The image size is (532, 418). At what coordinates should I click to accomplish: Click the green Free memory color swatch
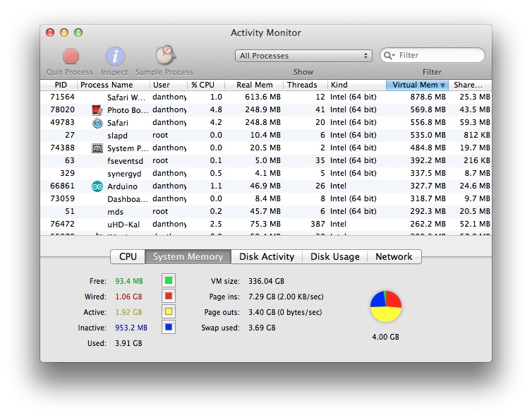169,280
